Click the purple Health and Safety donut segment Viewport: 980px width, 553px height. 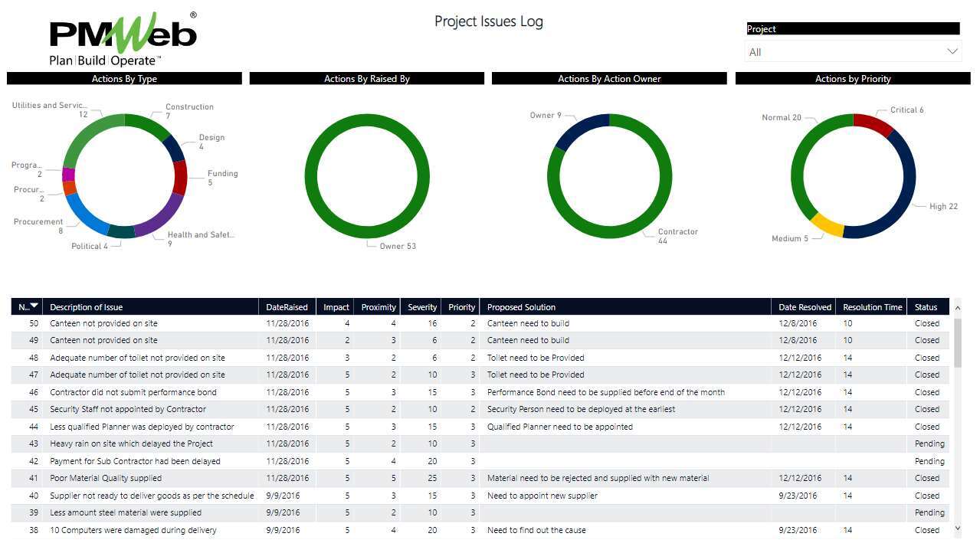pyautogui.click(x=161, y=218)
